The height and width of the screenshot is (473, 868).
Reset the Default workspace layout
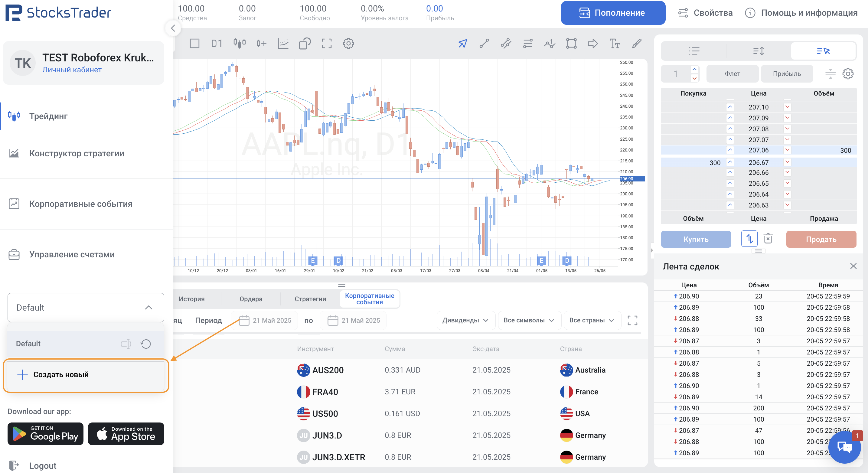(x=146, y=344)
